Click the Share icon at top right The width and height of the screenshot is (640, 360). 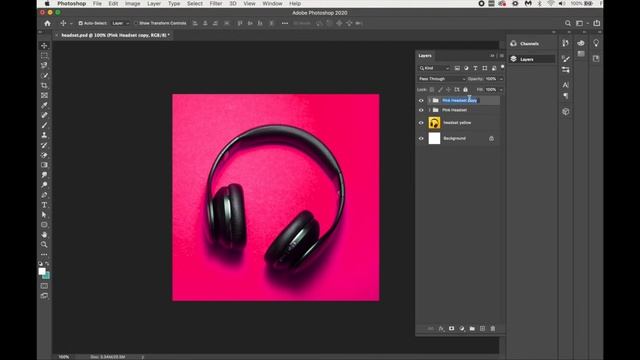597,23
